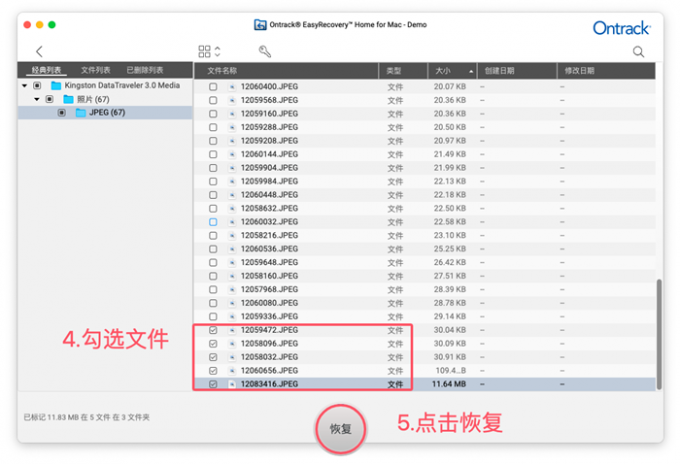Select the JPEG (67) folder icon
680x464 pixels.
pos(81,113)
